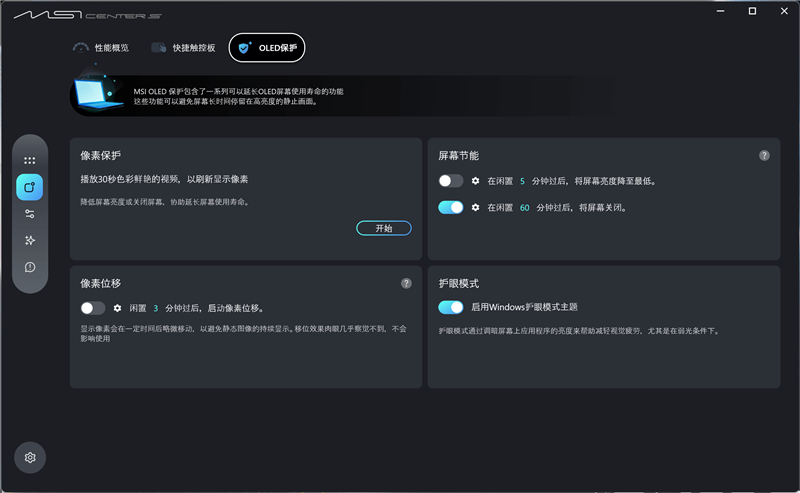Open settings gear at bottom left

tap(30, 457)
